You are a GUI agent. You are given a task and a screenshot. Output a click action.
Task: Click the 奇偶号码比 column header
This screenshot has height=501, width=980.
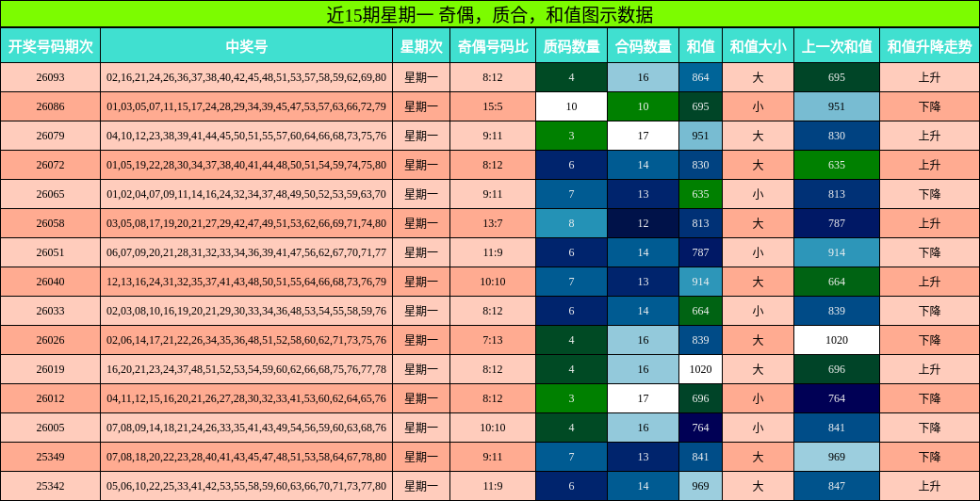pos(493,45)
